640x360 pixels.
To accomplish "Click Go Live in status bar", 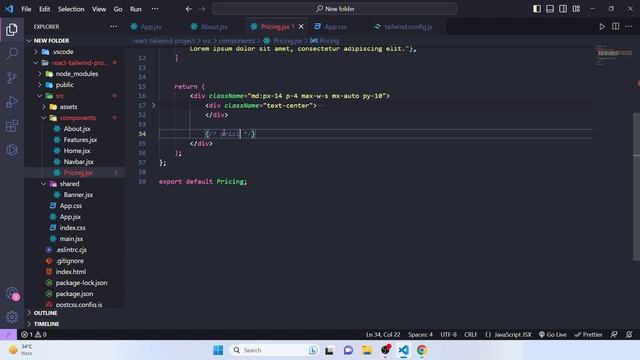I will click(x=552, y=334).
